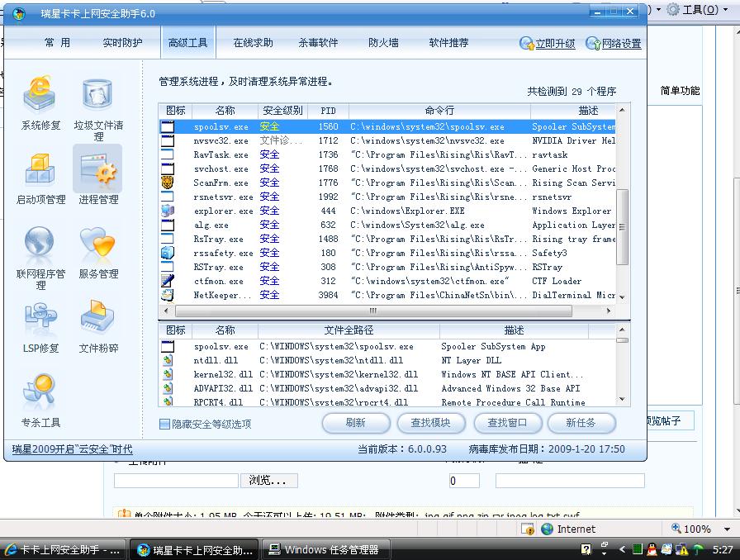The image size is (740, 560).
Task: Switch to the 常用 tab
Action: 58,42
